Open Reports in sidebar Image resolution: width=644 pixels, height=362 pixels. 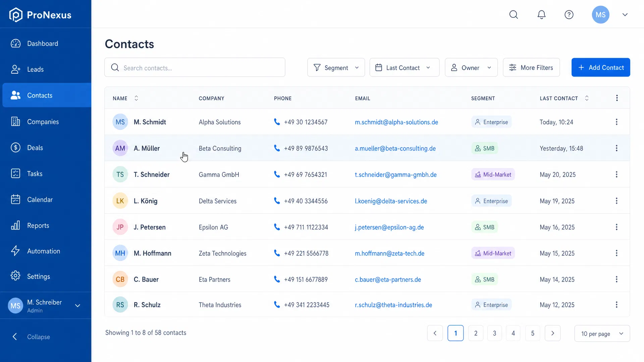pyautogui.click(x=46, y=226)
